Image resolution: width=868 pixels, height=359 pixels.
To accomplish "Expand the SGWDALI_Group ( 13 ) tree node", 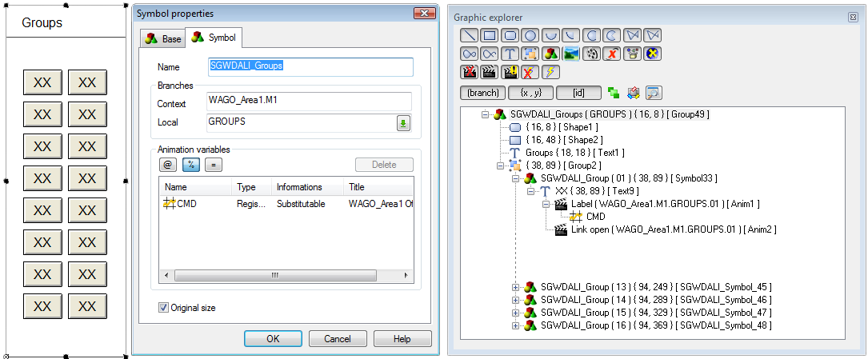I will [515, 287].
